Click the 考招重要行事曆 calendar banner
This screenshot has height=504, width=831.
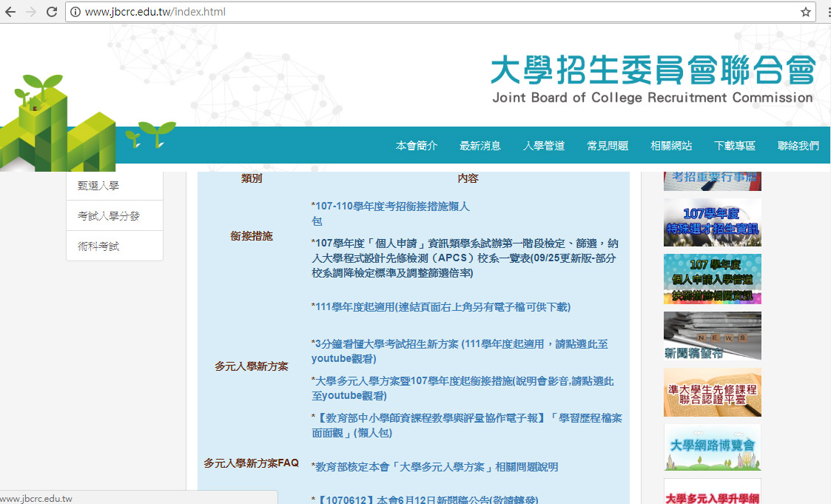712,180
